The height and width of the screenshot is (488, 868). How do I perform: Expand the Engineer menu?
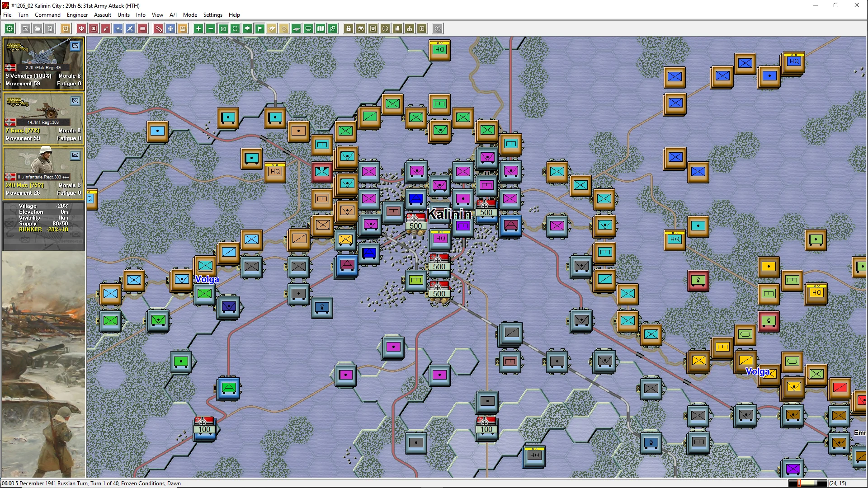(77, 15)
